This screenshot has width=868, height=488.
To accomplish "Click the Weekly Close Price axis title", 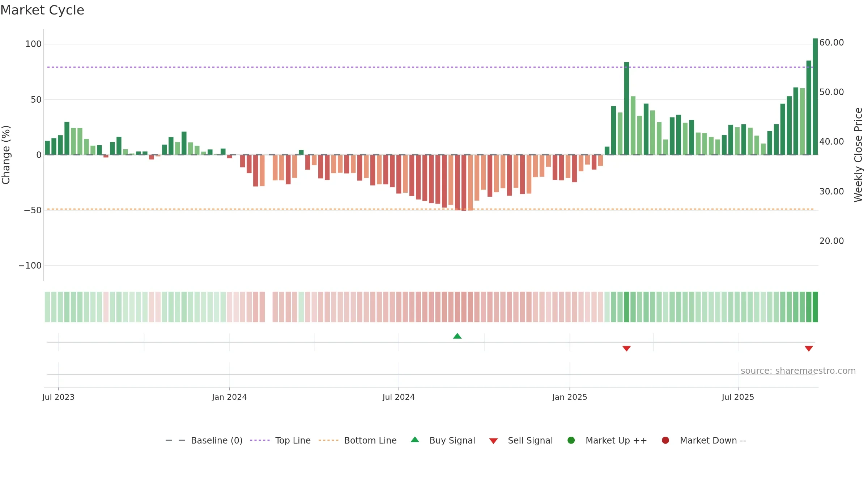I will pos(858,155).
